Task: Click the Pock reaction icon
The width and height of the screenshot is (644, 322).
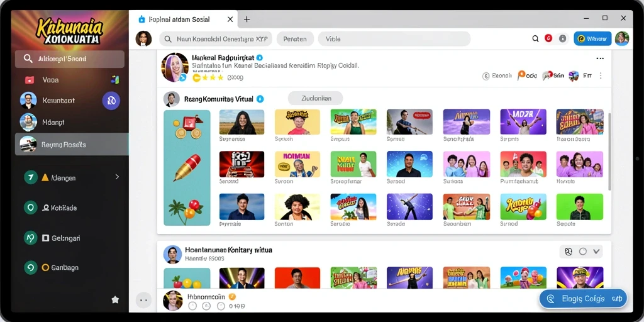Action: [x=527, y=75]
